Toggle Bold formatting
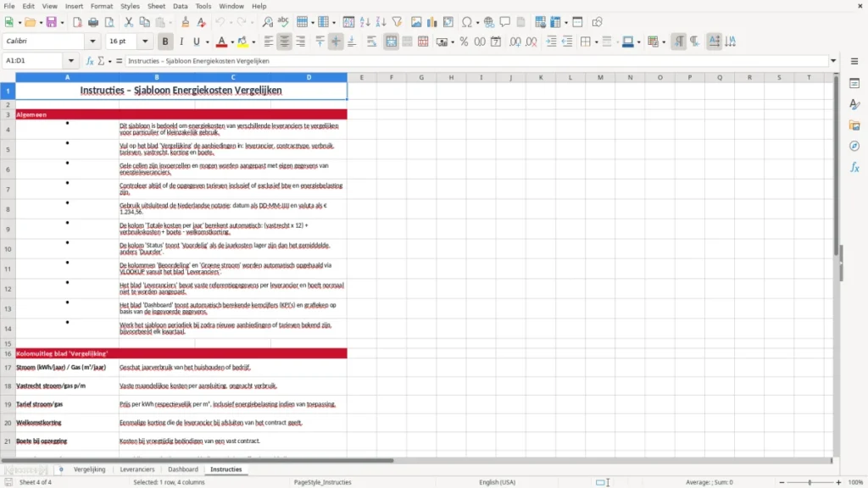Viewport: 868px width, 488px height. [165, 42]
